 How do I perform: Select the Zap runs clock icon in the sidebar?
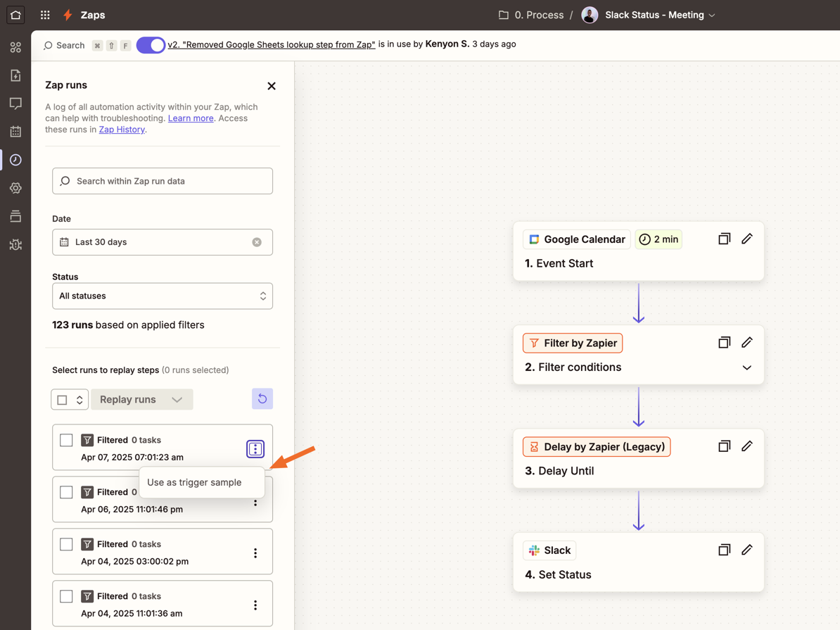[x=15, y=160]
